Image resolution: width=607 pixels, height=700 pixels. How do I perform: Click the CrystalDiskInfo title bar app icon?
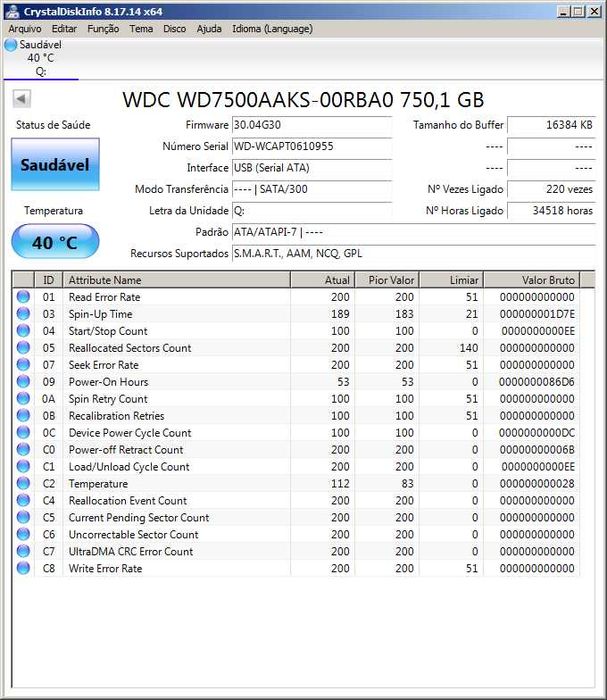tap(13, 11)
